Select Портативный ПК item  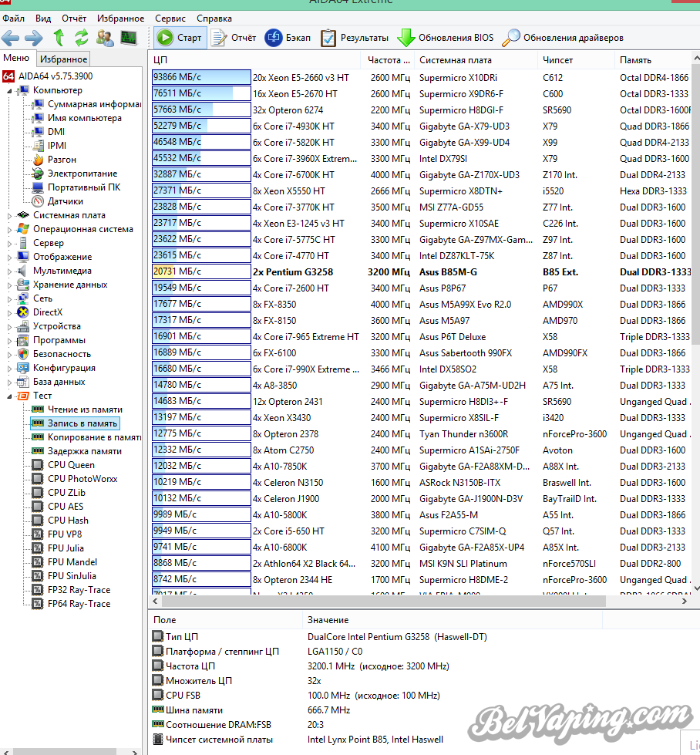pos(76,187)
